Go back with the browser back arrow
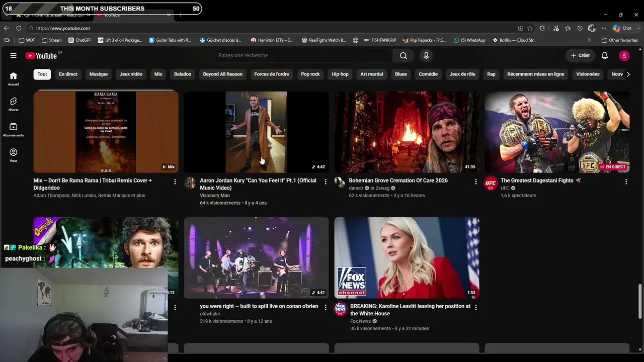 (7, 28)
